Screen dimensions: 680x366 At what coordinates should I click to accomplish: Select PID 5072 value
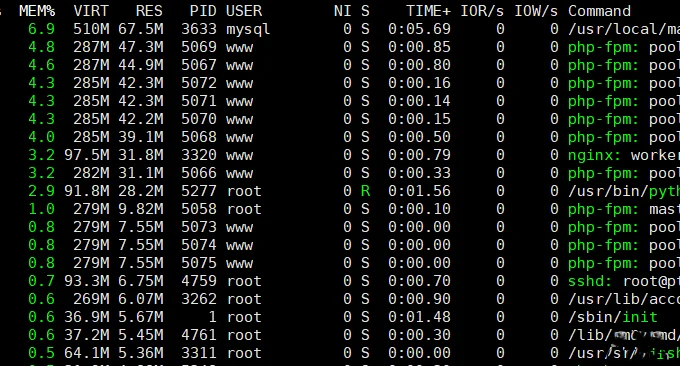(x=199, y=83)
